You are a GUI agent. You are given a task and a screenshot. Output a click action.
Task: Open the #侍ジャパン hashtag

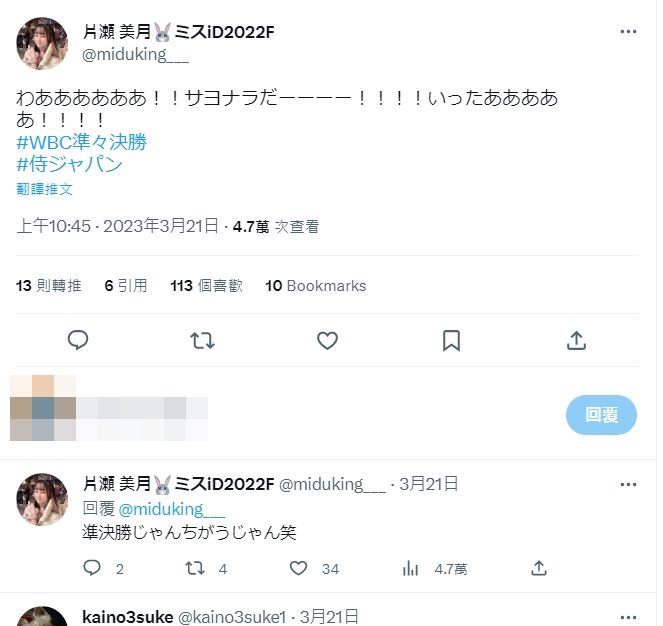click(x=69, y=164)
